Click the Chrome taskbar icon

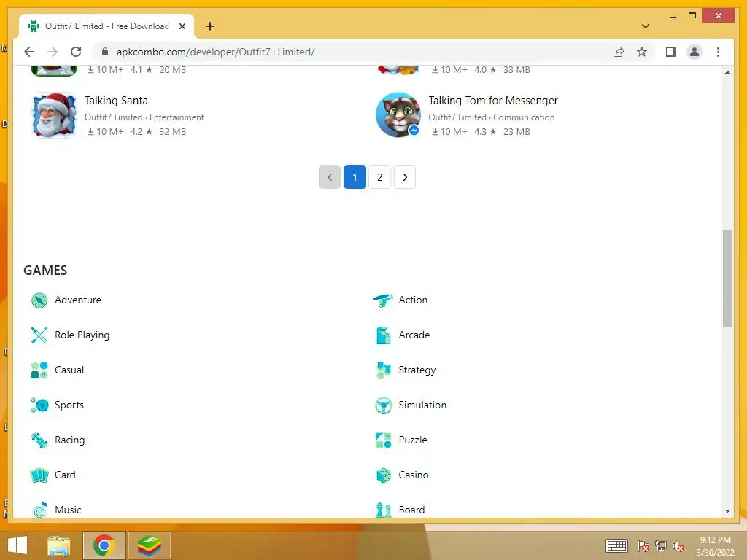click(x=104, y=545)
